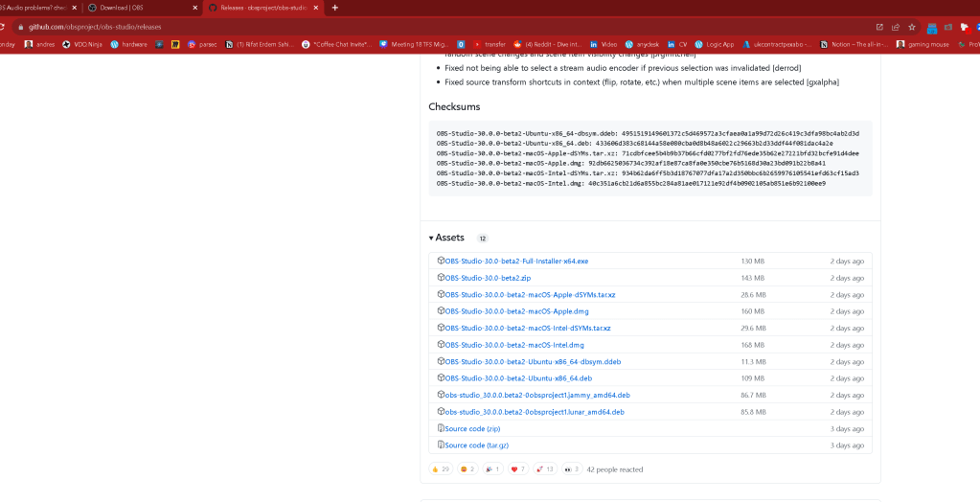Click file icon beside Source code (zip)
The width and height of the screenshot is (980, 502).
[441, 428]
